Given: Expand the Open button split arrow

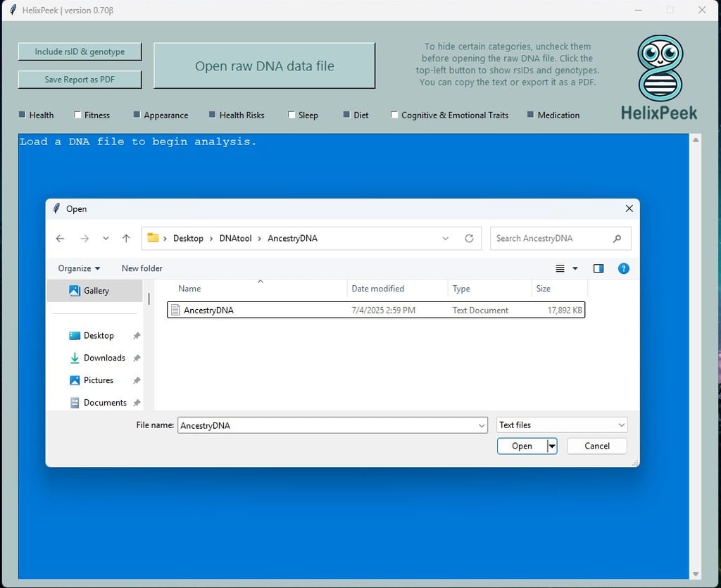Looking at the screenshot, I should pyautogui.click(x=552, y=446).
